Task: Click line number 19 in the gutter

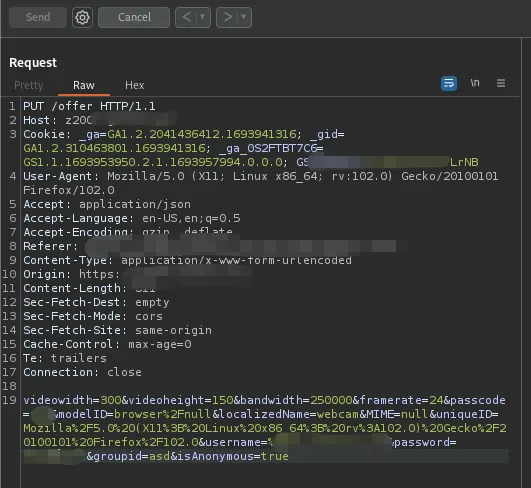Action: 9,400
